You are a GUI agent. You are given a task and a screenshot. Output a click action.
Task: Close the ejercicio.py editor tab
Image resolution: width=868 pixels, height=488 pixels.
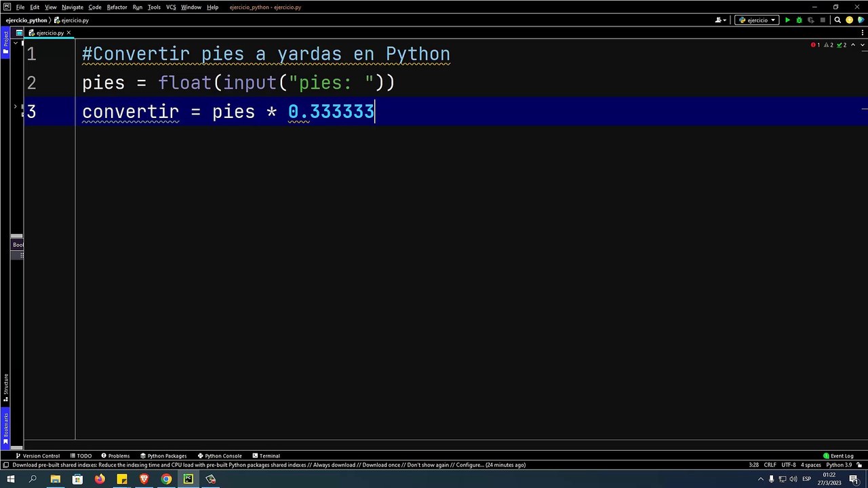tap(68, 33)
